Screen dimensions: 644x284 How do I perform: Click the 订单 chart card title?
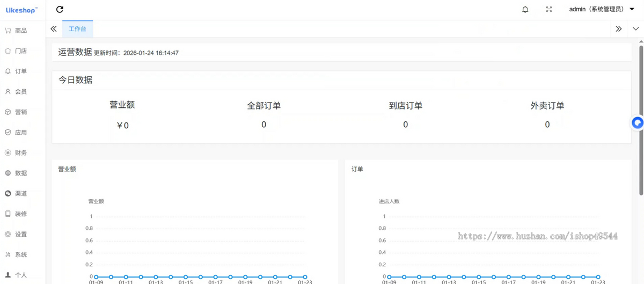[x=357, y=169]
